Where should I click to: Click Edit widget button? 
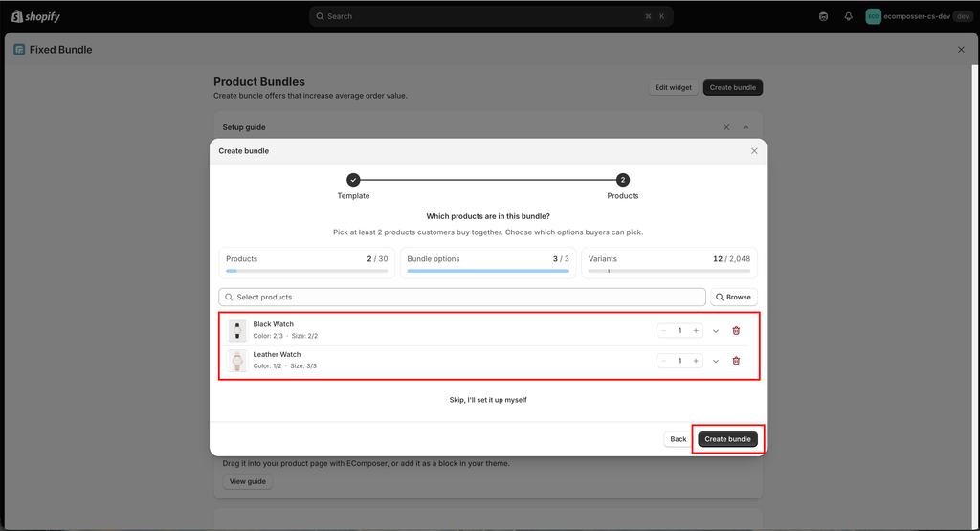(673, 87)
